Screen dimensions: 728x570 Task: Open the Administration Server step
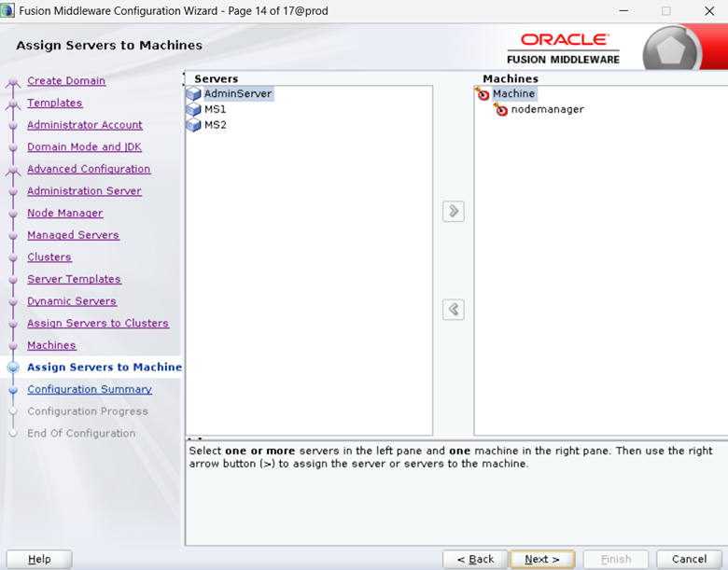coord(85,190)
